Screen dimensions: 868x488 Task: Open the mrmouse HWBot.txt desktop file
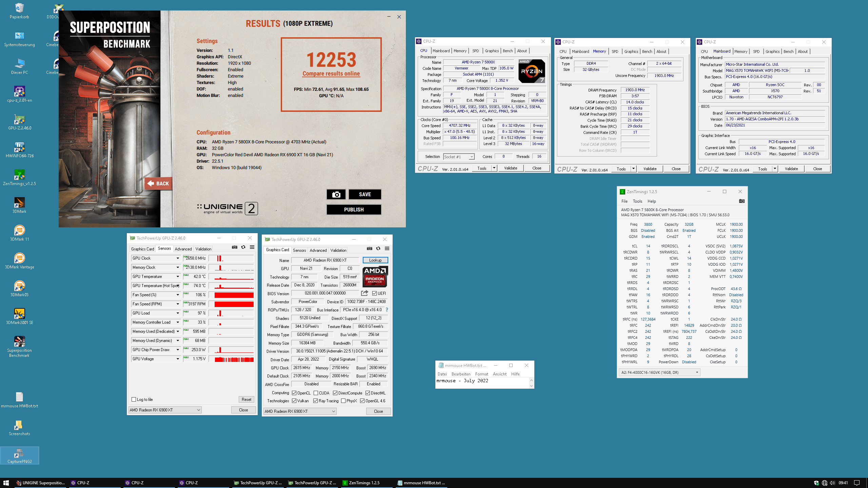[x=19, y=400]
